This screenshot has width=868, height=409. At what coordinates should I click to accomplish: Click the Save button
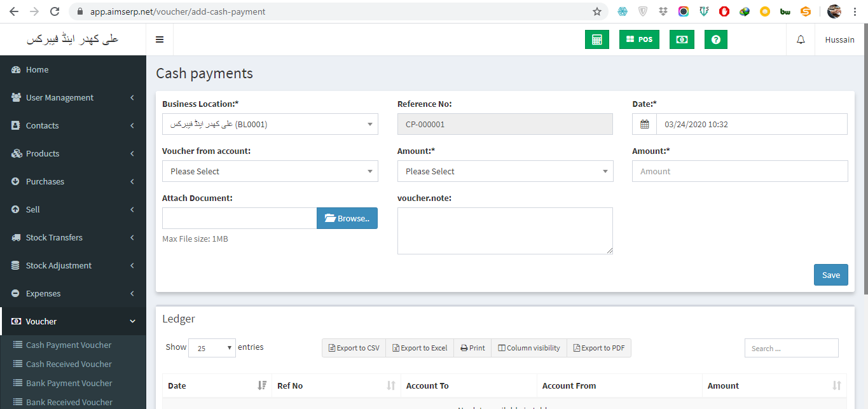click(830, 275)
